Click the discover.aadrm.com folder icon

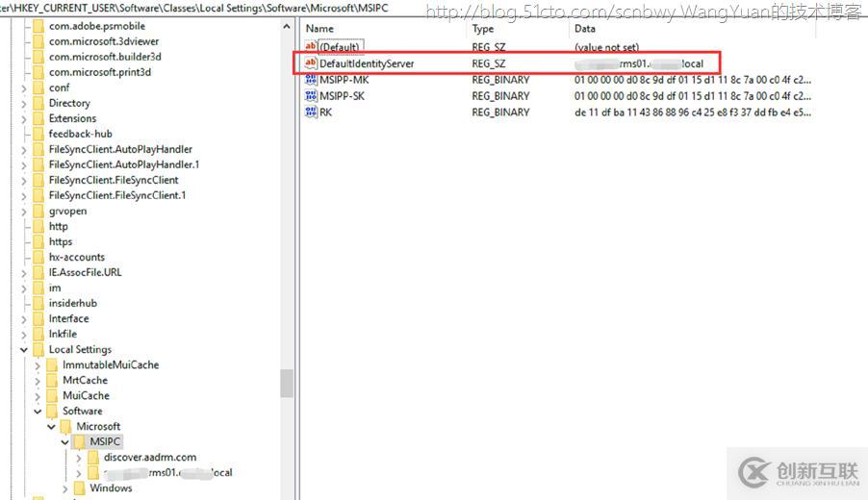(93, 458)
